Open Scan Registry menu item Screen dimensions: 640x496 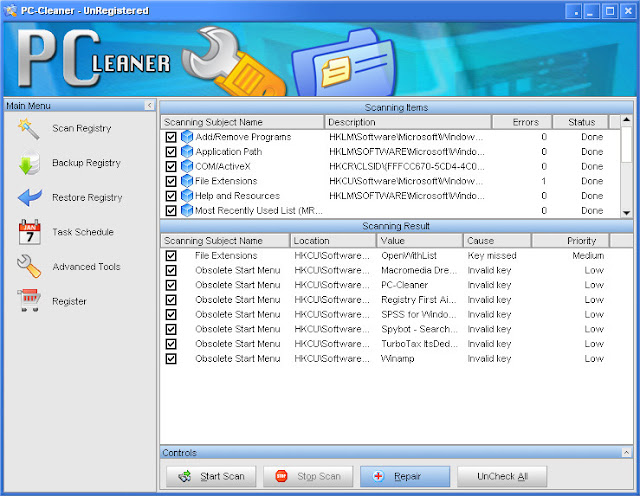click(82, 129)
